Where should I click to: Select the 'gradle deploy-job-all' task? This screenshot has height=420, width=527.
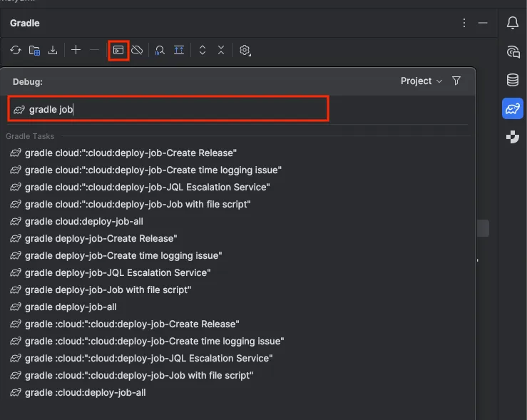238,307
